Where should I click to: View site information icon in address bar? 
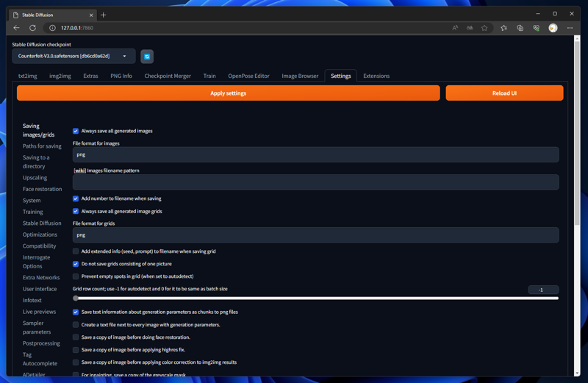pos(52,28)
